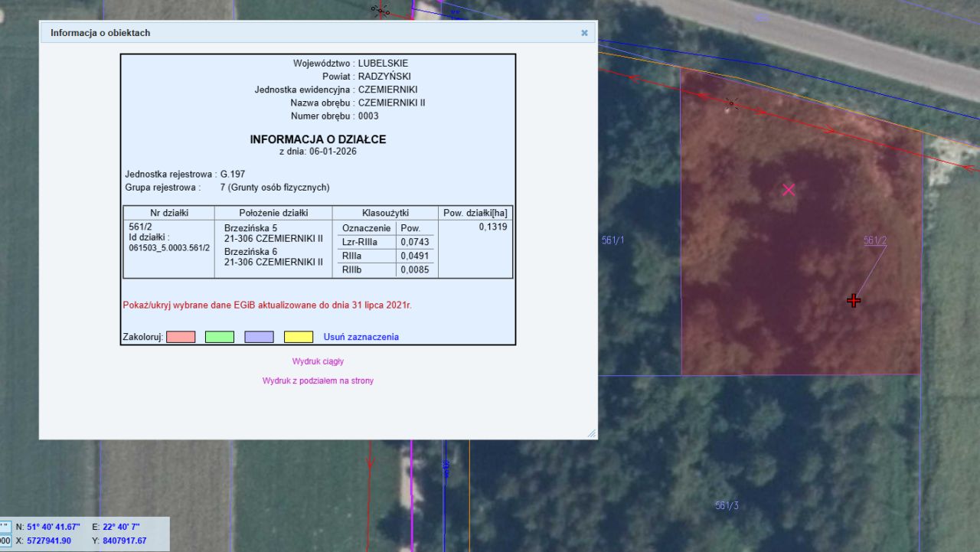Click the pink X marker on the parcel

pos(789,190)
